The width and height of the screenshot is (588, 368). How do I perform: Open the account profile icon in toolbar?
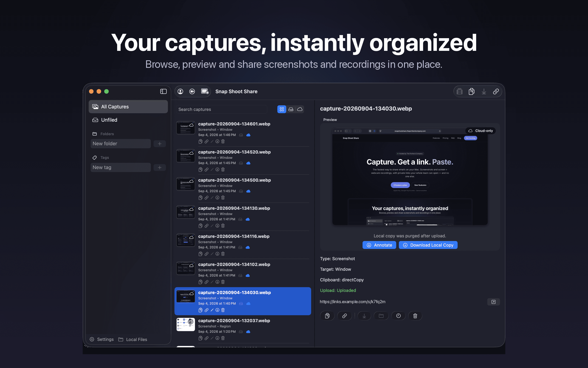180,91
